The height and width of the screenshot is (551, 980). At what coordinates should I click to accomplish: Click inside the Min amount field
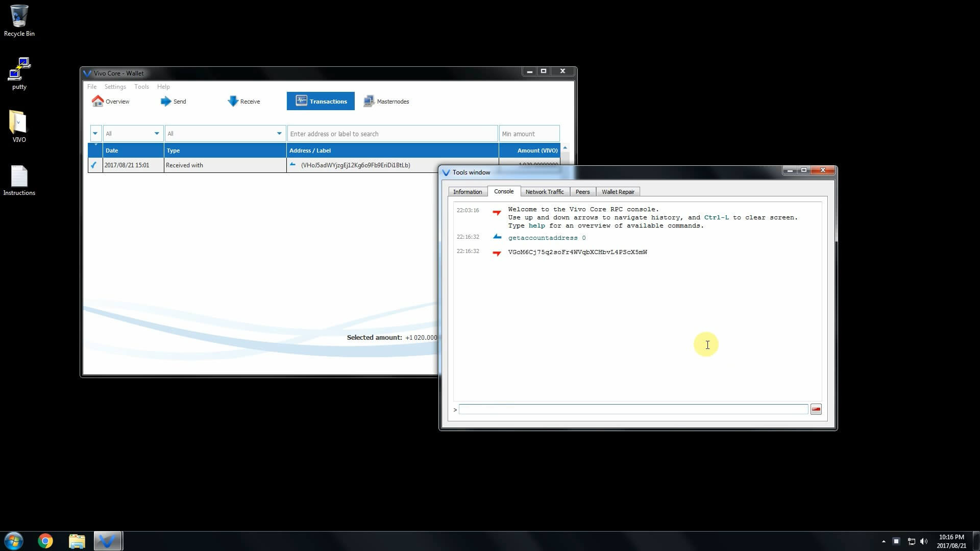[x=529, y=133]
